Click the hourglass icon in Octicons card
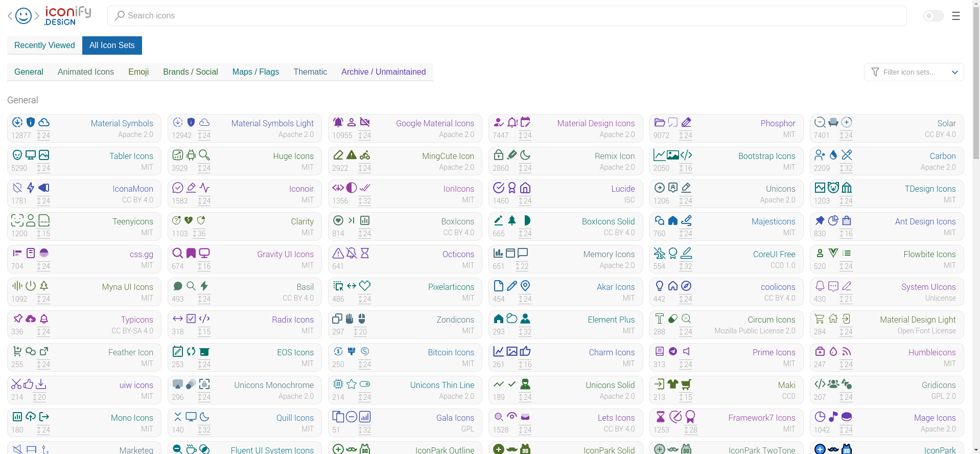The height and width of the screenshot is (454, 980). tap(365, 253)
